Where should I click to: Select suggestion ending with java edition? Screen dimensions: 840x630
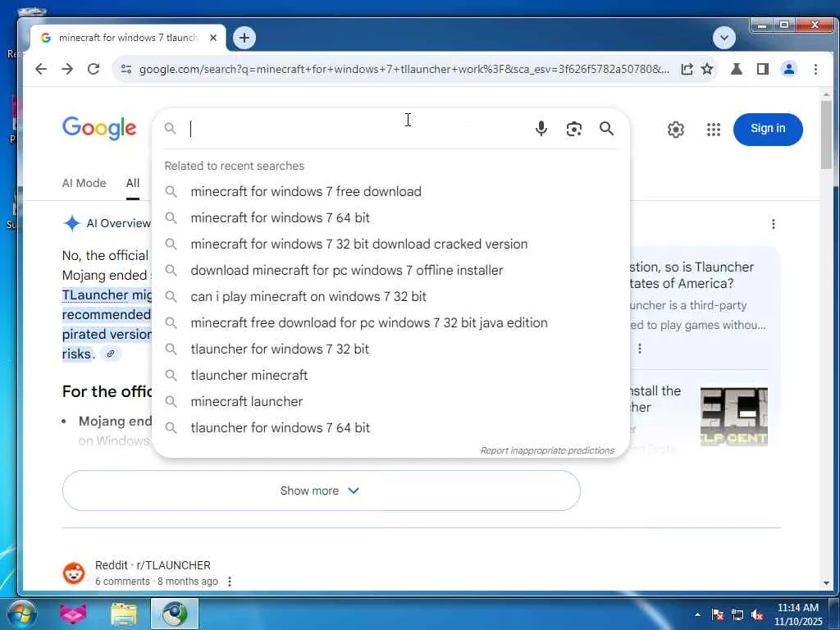pos(391,322)
